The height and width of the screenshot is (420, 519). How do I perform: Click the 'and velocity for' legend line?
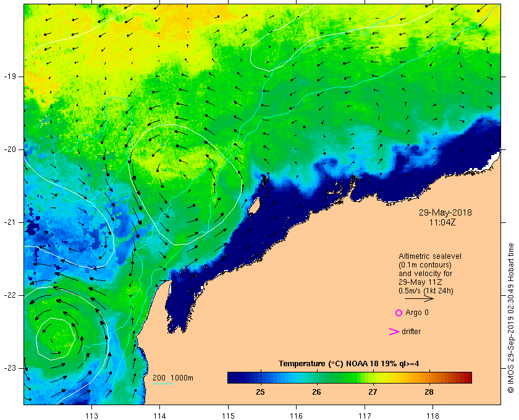pos(425,274)
